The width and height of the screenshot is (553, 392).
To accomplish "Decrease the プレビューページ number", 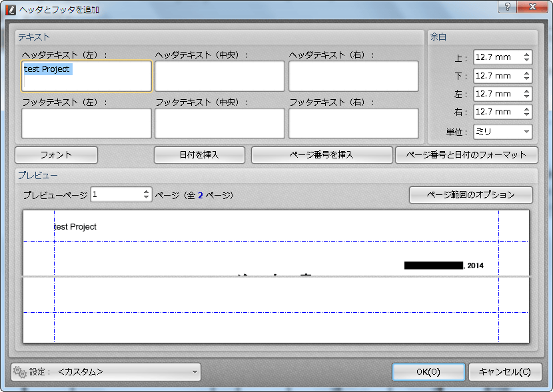I will 146,197.
